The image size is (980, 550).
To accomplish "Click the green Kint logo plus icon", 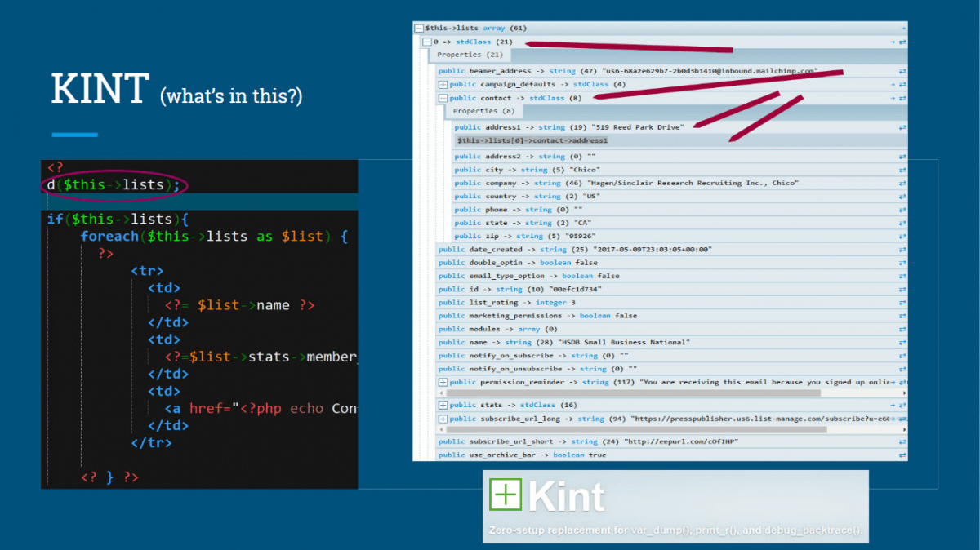I will (x=506, y=495).
